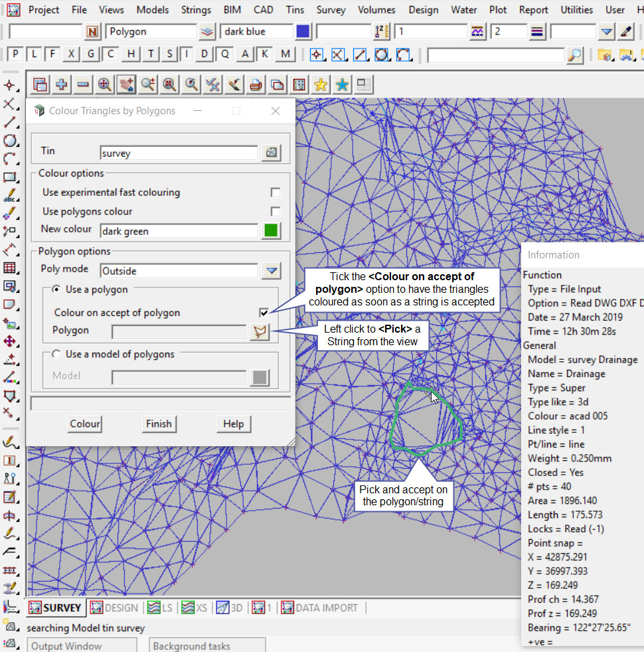Click the Tin name input field
The width and height of the screenshot is (644, 652).
coord(178,153)
